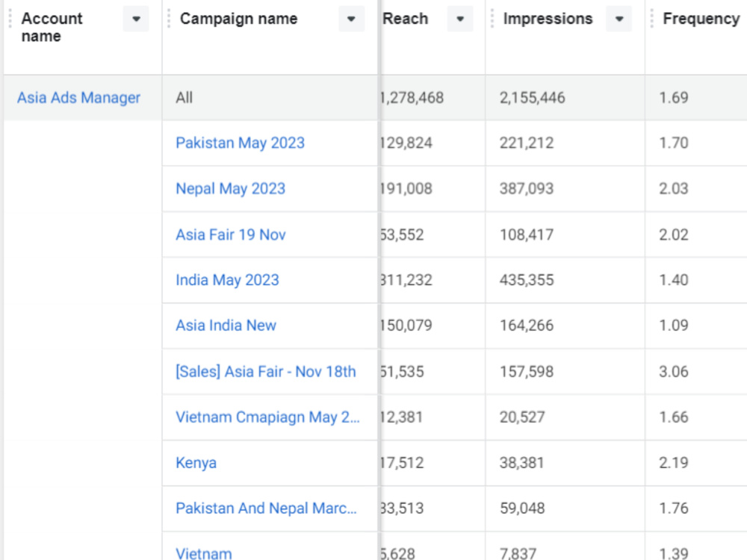Open the Vietnam Cmapiagn May campaign link
This screenshot has height=560, width=747.
(267, 417)
